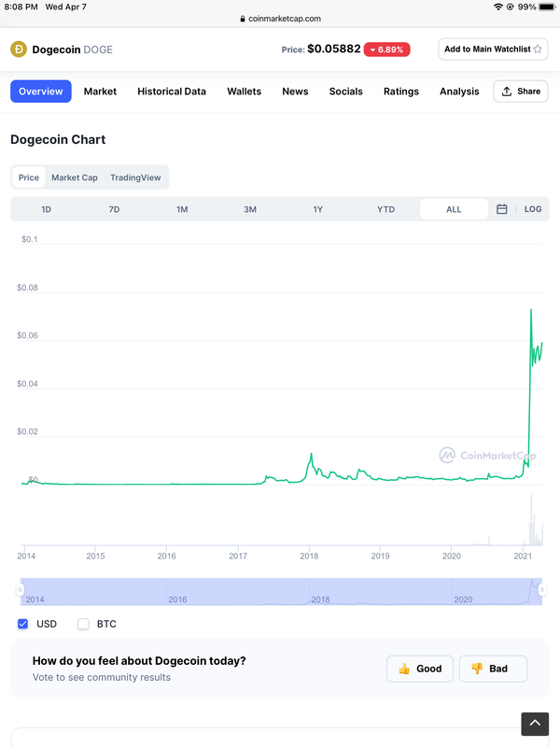Tap the battery icon in status bar
The height and width of the screenshot is (747, 560).
tap(547, 7)
